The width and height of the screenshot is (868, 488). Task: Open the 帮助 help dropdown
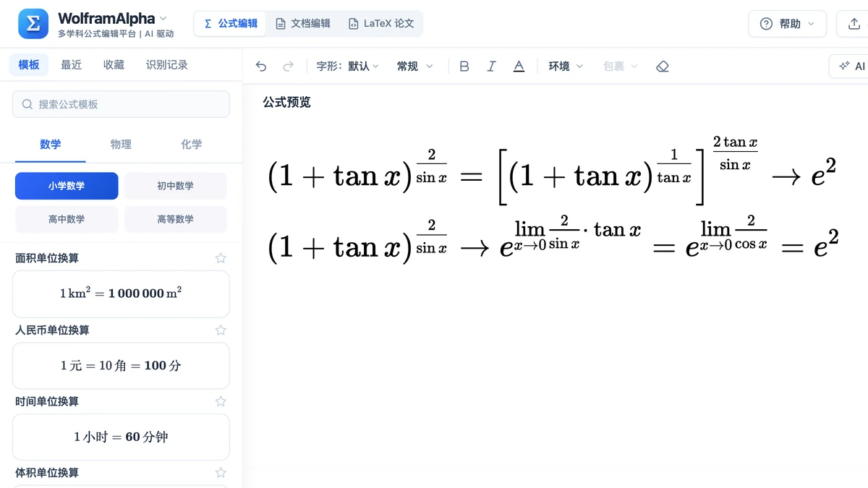pos(787,24)
